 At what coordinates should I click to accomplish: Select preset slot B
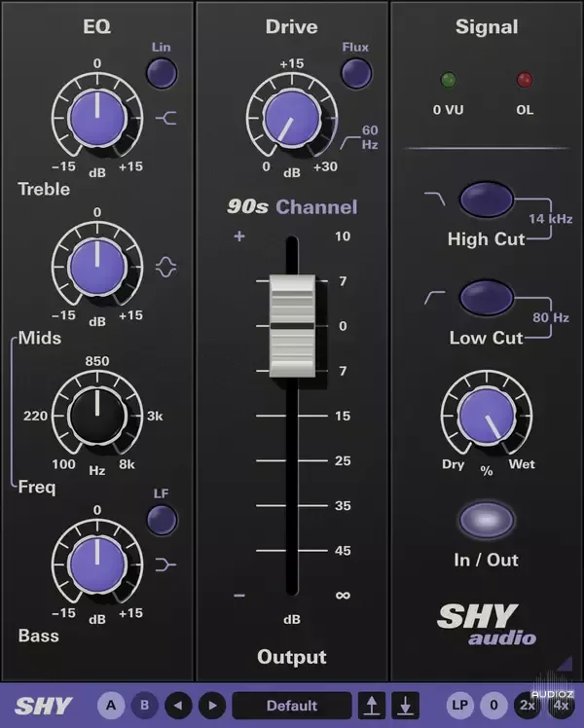[144, 706]
